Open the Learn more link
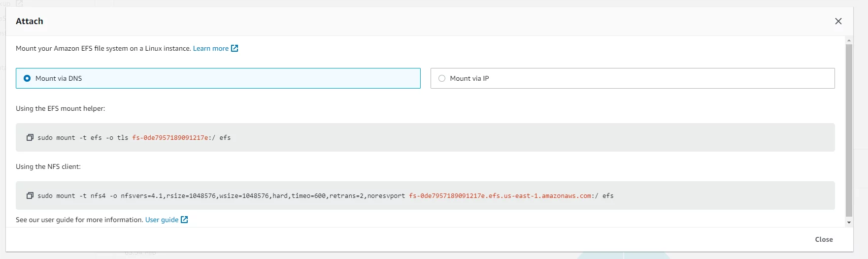 pyautogui.click(x=211, y=48)
